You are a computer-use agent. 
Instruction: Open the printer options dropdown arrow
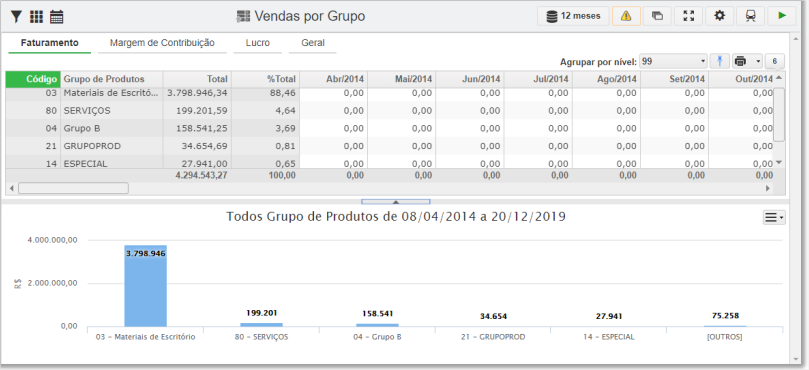point(758,61)
